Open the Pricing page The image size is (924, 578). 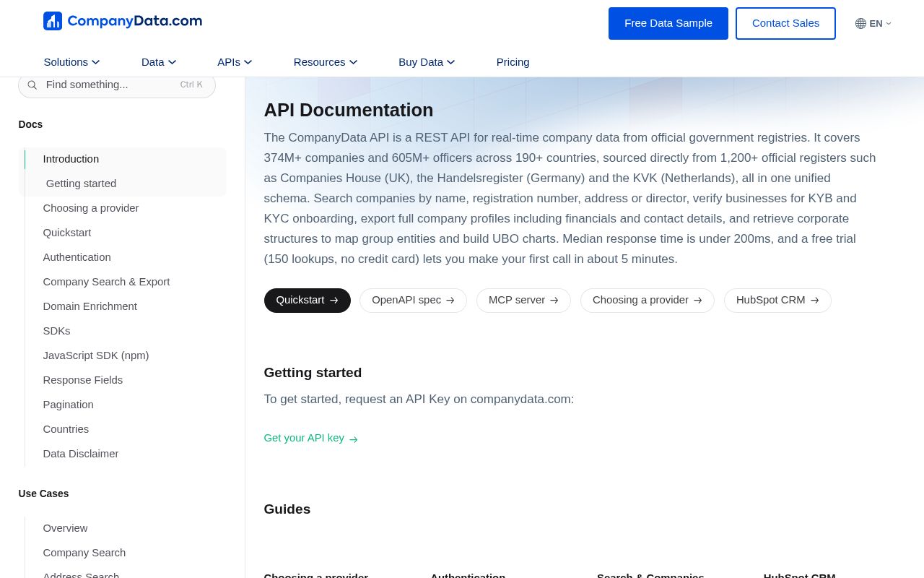(x=513, y=62)
